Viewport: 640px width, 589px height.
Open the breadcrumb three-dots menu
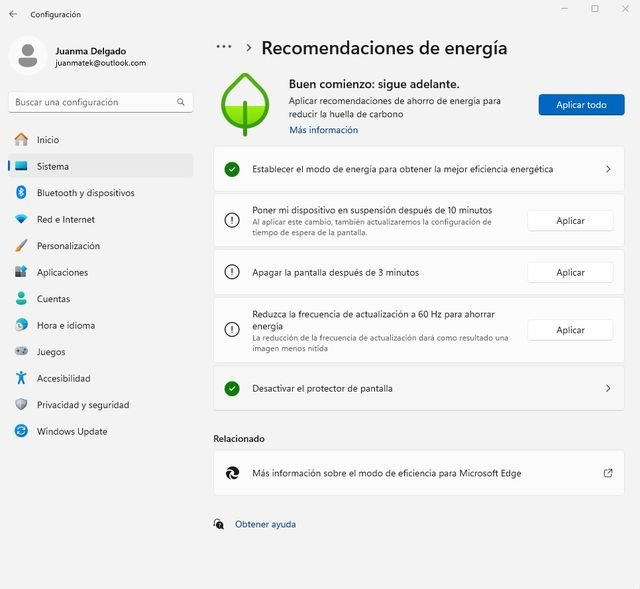click(224, 47)
